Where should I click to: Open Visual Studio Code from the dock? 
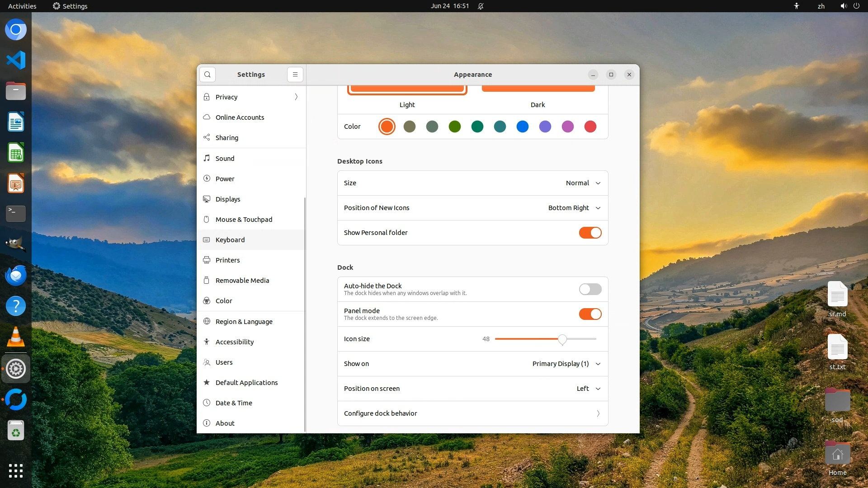[16, 61]
